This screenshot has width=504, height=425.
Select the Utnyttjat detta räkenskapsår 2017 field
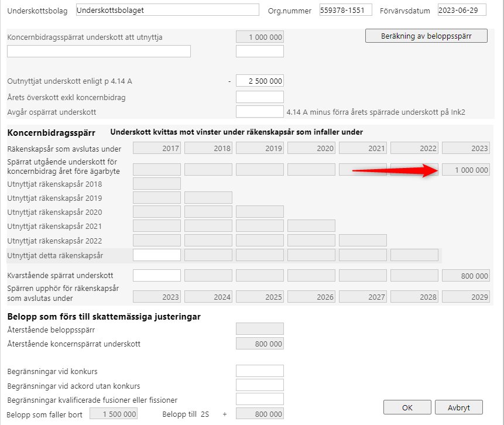click(x=157, y=255)
